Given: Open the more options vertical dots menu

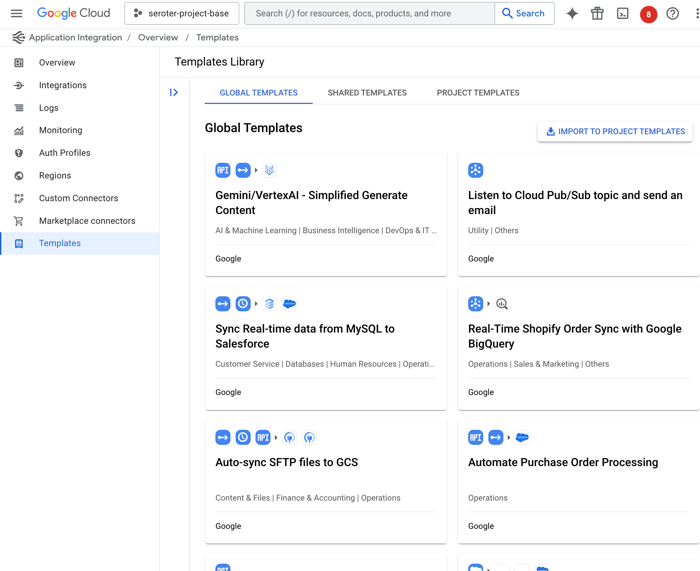Looking at the screenshot, I should coord(696,14).
